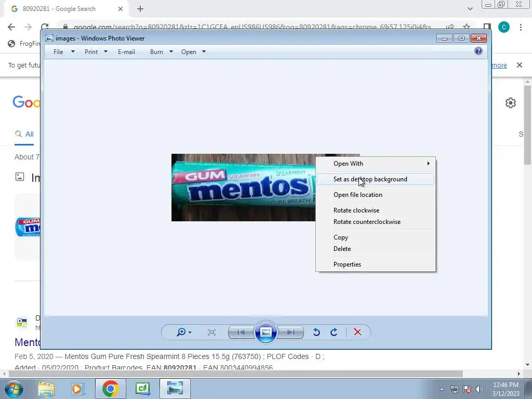Open the Chrome profile avatar C
Screen dimensions: 532x399
(x=504, y=27)
